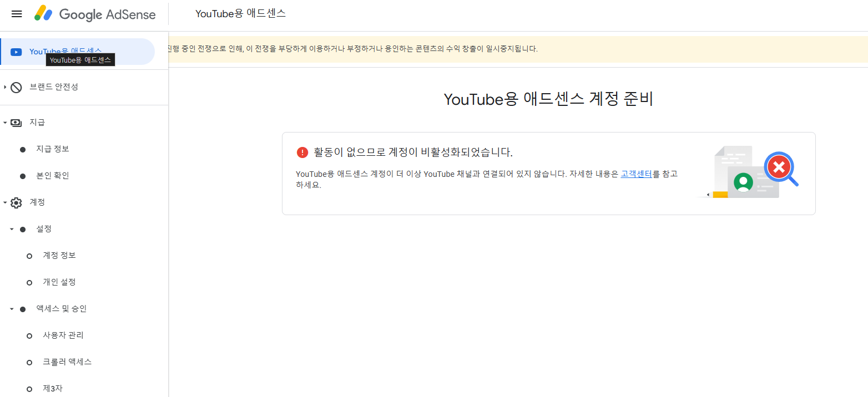The image size is (868, 397).
Task: Click the 지급 section label
Action: click(37, 123)
